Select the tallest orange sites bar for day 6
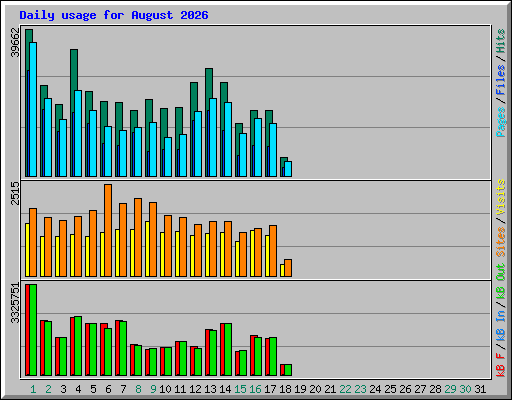The width and height of the screenshot is (512, 400). tap(108, 230)
